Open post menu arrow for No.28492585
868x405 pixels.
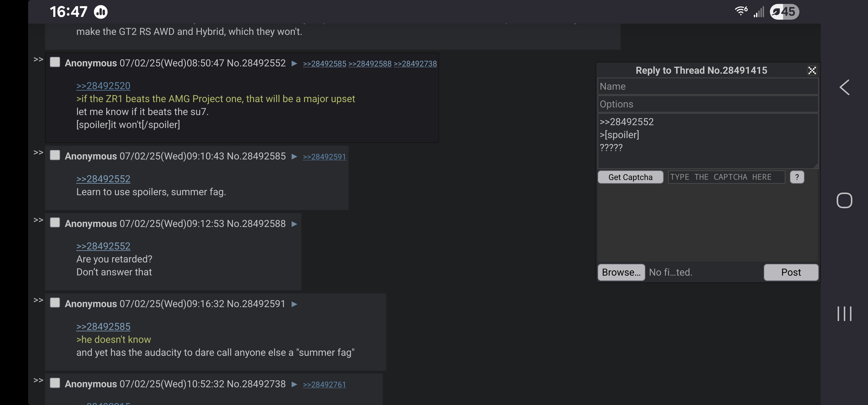click(294, 156)
